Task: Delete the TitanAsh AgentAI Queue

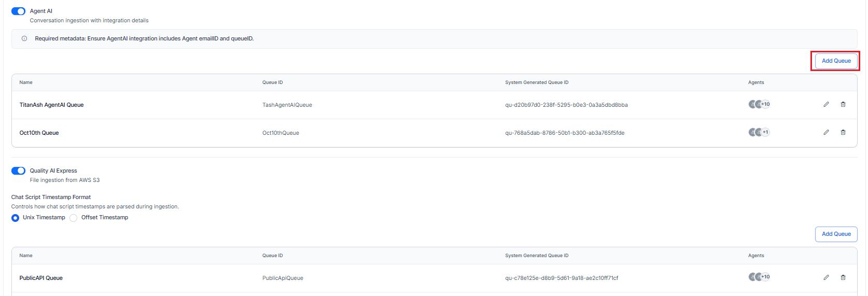Action: click(x=843, y=104)
